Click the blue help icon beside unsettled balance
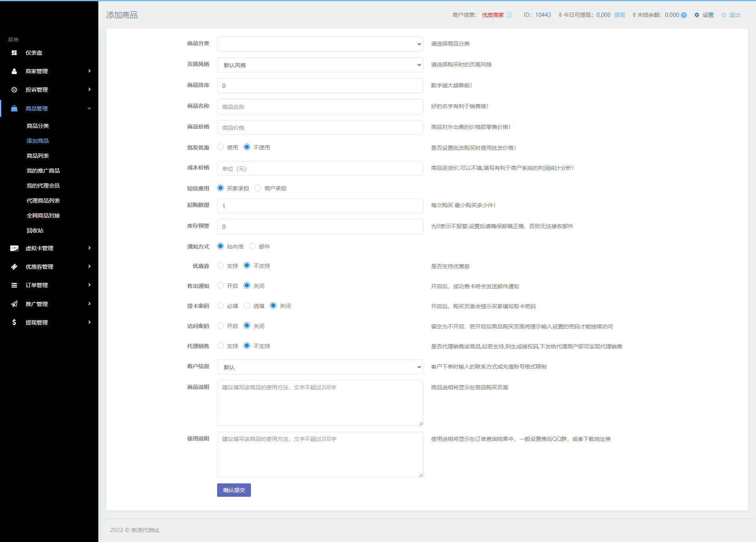 tap(684, 15)
